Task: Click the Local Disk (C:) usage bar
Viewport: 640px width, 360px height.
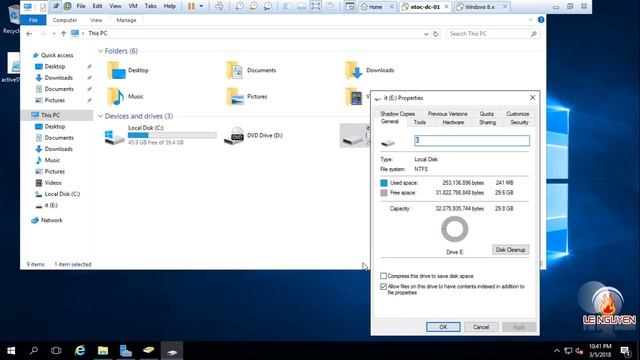Action: tap(172, 135)
